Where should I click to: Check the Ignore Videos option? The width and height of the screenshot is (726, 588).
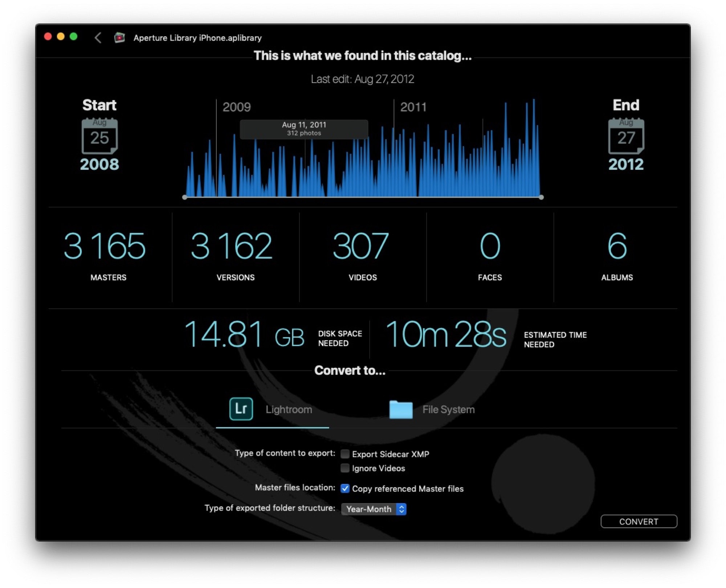pos(345,468)
